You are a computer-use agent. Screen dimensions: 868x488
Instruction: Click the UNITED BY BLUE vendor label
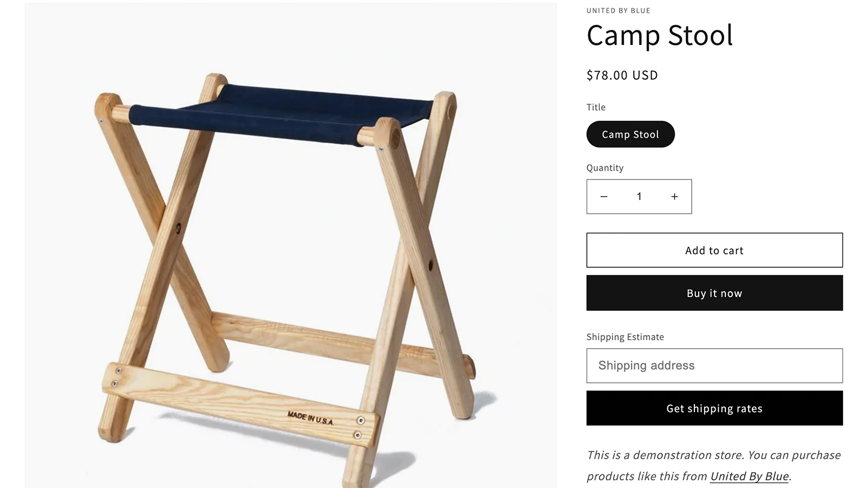click(x=618, y=10)
